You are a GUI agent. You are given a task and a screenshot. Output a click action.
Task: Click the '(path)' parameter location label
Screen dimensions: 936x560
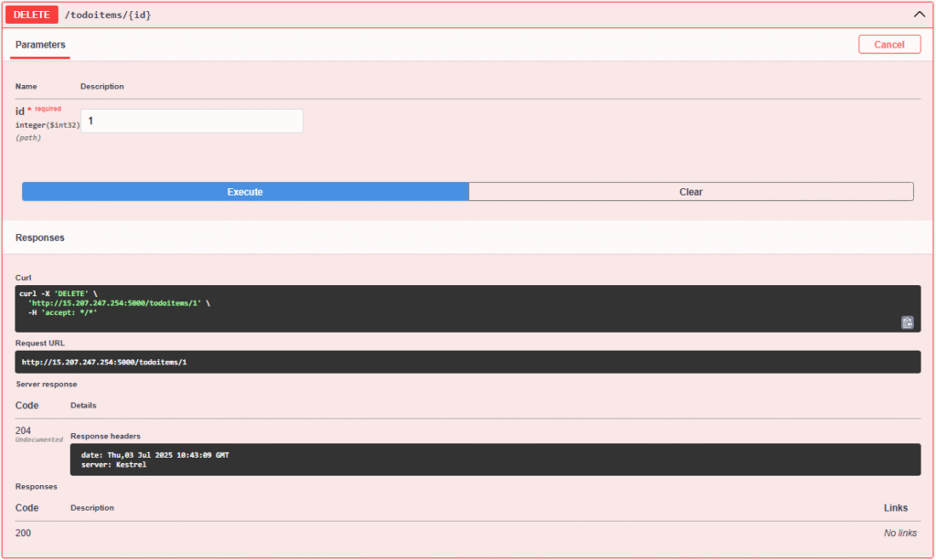point(28,138)
